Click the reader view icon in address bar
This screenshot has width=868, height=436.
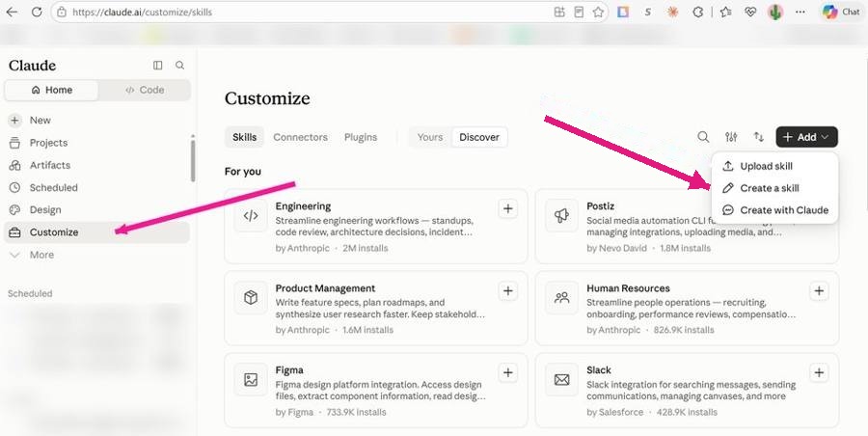(579, 12)
